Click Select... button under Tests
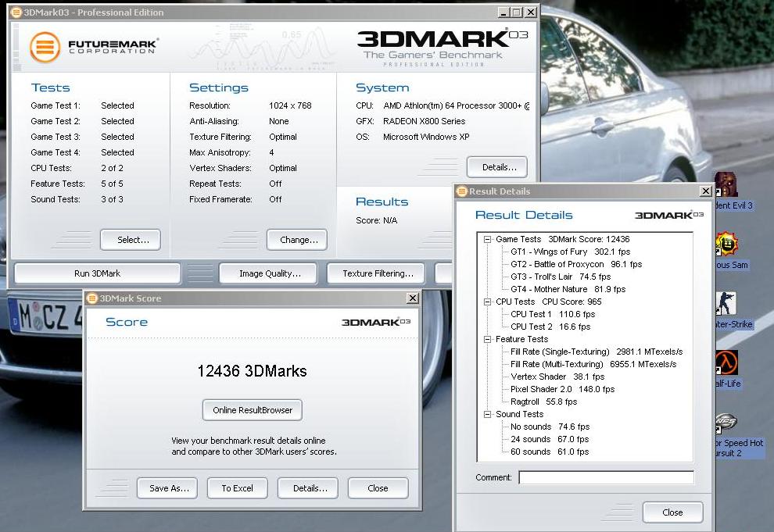 pyautogui.click(x=131, y=240)
